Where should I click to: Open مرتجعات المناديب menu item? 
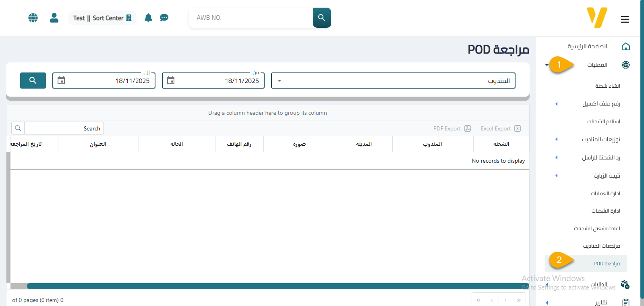pyautogui.click(x=601, y=246)
